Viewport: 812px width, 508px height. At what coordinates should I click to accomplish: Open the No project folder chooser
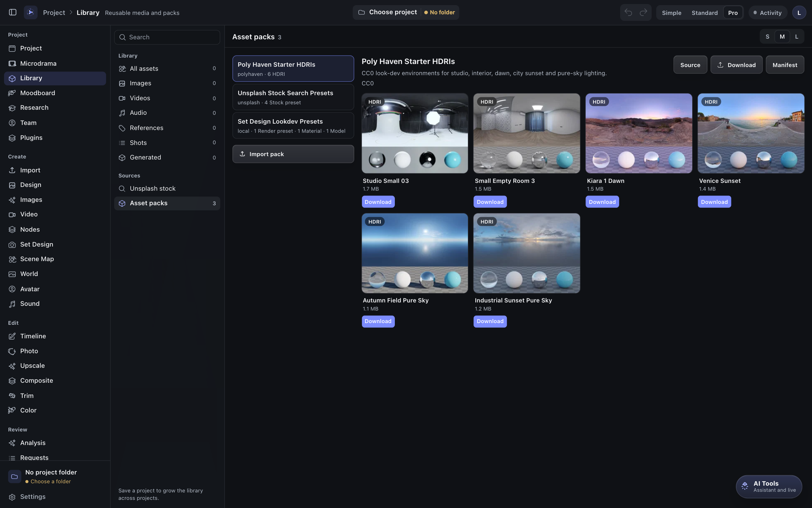point(55,477)
